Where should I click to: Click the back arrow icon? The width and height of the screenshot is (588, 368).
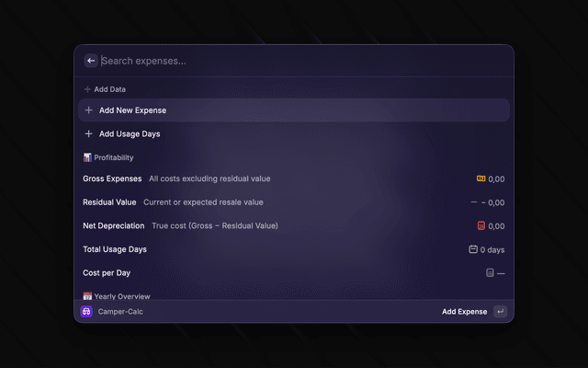(x=91, y=61)
